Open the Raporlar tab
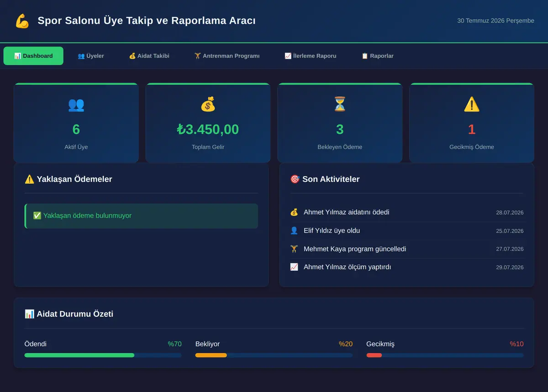This screenshot has height=392, width=548. coord(377,56)
